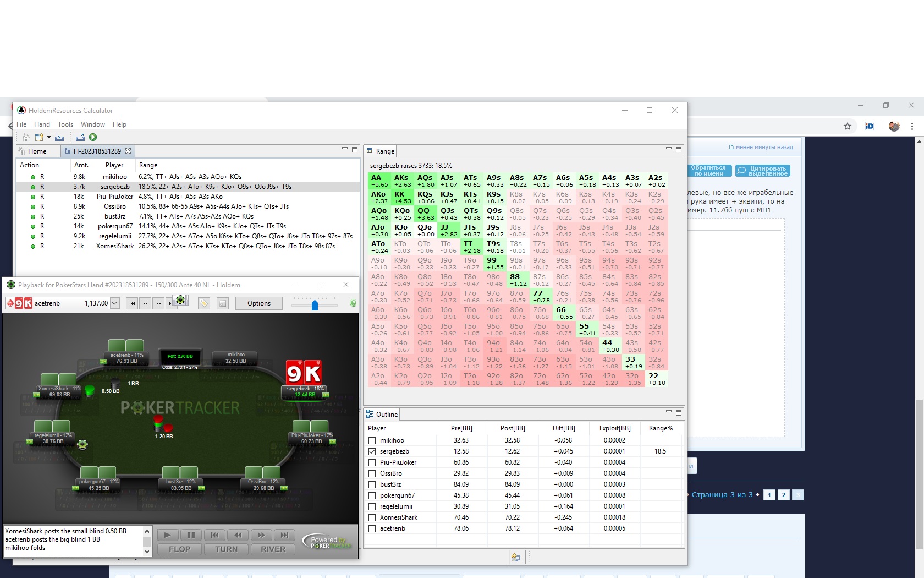Click the RIVER button
This screenshot has width=924, height=578.
273,549
